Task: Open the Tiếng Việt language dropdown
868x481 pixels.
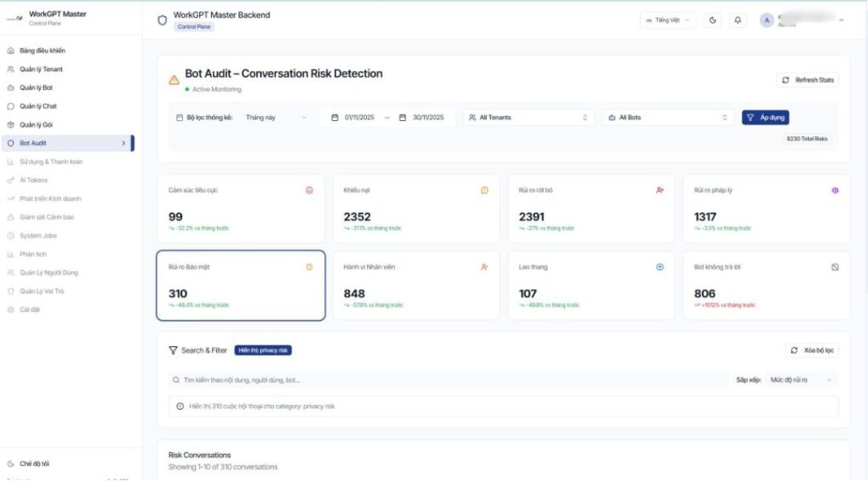Action: 667,20
